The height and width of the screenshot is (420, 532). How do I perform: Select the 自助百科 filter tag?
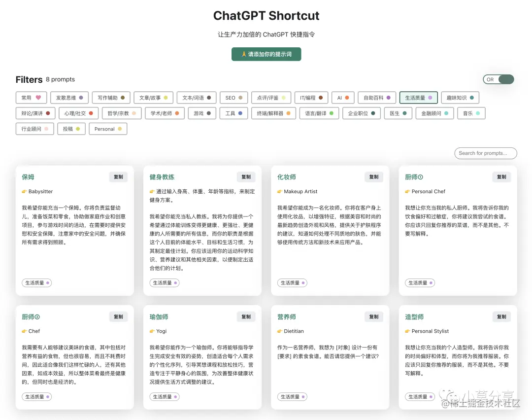coord(377,98)
